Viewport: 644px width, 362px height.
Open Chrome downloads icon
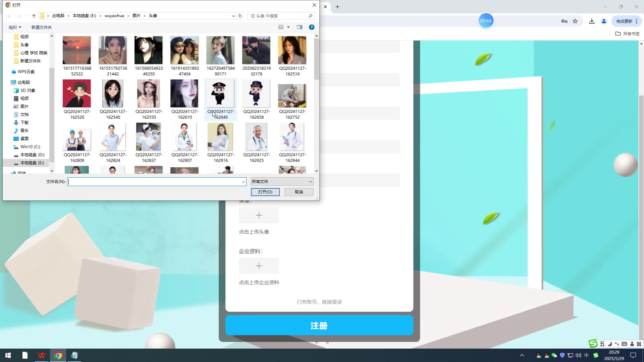click(x=592, y=21)
